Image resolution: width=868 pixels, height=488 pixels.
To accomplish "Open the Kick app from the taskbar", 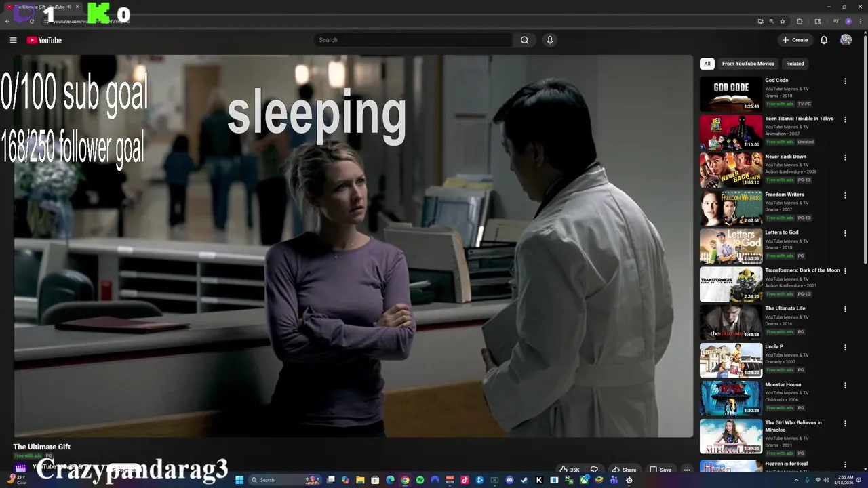I will 538,480.
